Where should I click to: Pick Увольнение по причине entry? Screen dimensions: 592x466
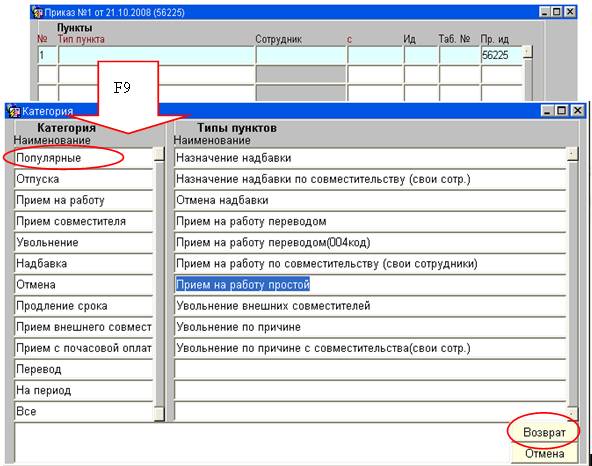pos(370,327)
